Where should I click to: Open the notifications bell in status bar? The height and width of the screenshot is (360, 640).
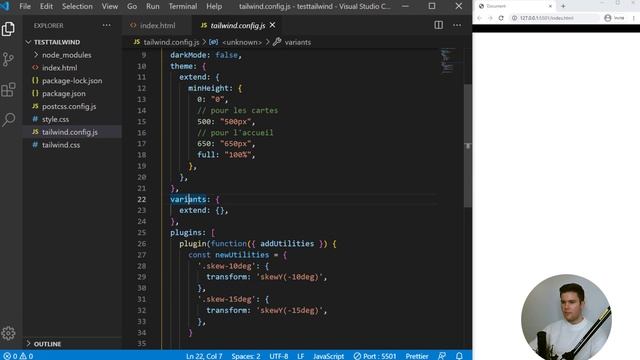click(x=459, y=356)
